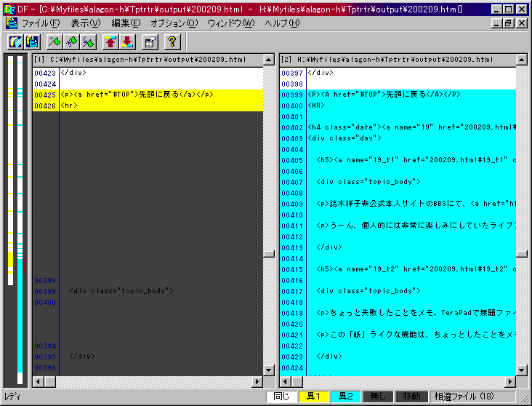Viewport: 532px width, 406px height.
Task: Click left arrow of right pane horizontal scrollbar
Action: coord(286,382)
